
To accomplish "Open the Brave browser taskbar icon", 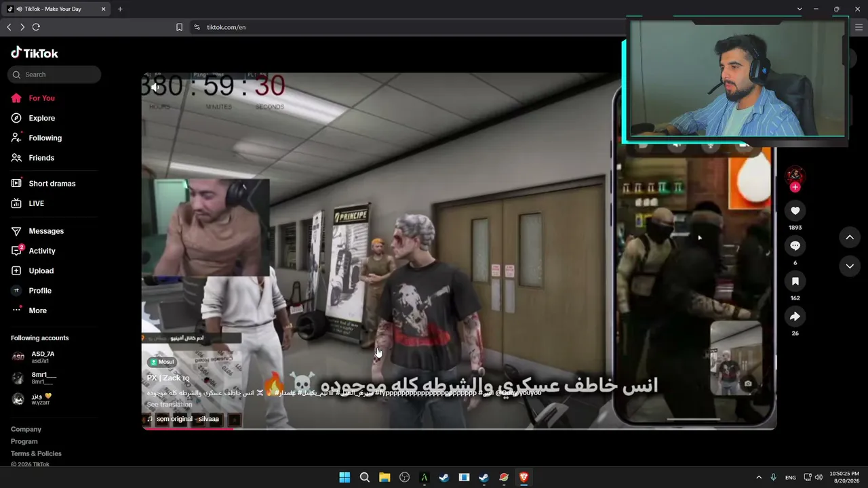I will [x=524, y=477].
